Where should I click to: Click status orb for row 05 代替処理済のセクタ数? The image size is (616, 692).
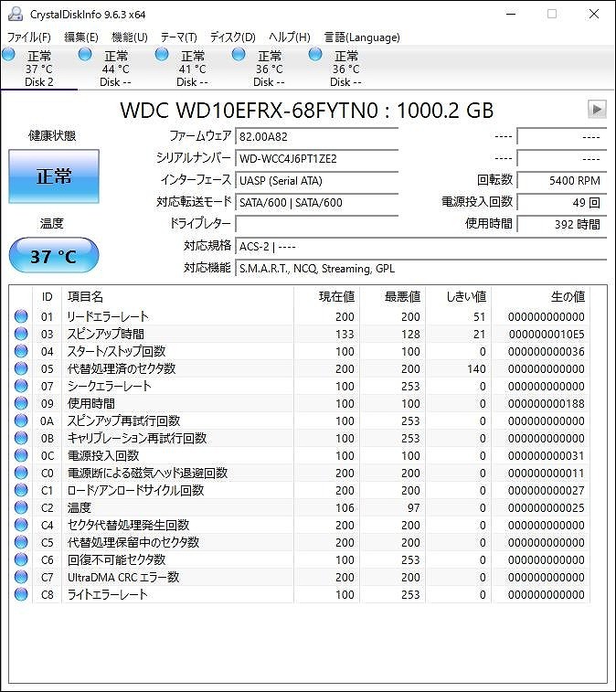point(21,368)
